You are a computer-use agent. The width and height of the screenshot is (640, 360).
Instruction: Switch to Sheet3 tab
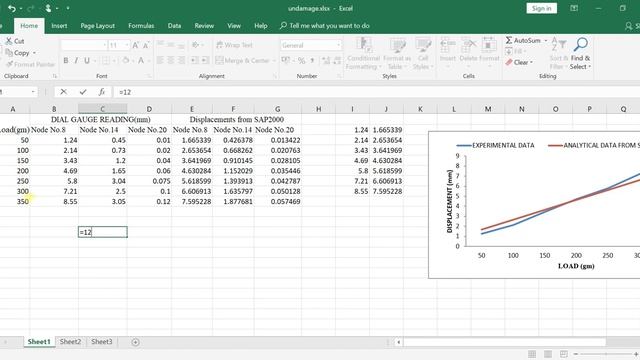102,342
